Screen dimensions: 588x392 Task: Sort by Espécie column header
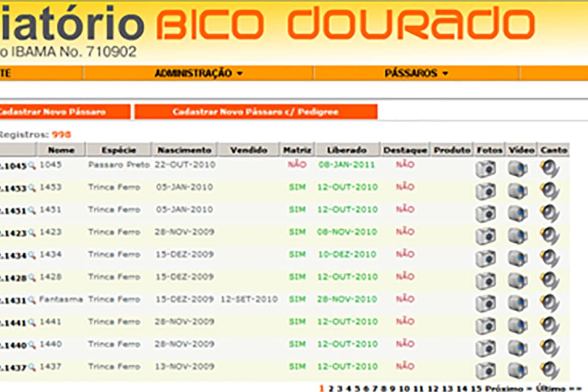click(x=119, y=150)
